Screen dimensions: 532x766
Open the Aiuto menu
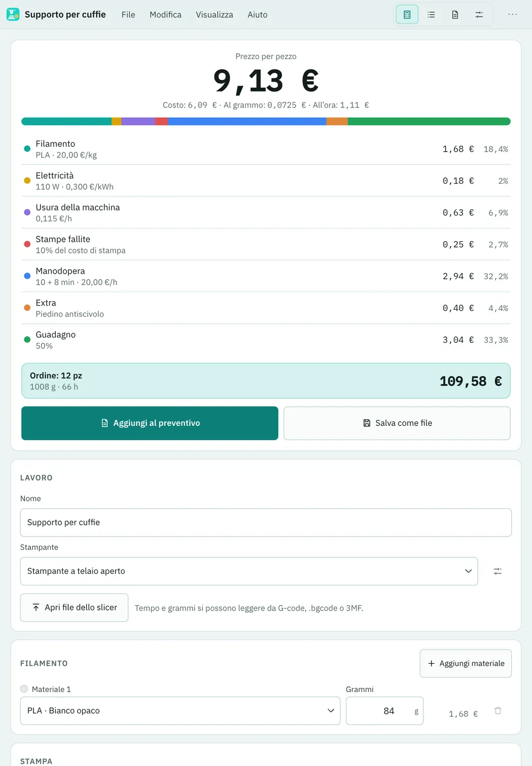(x=257, y=14)
